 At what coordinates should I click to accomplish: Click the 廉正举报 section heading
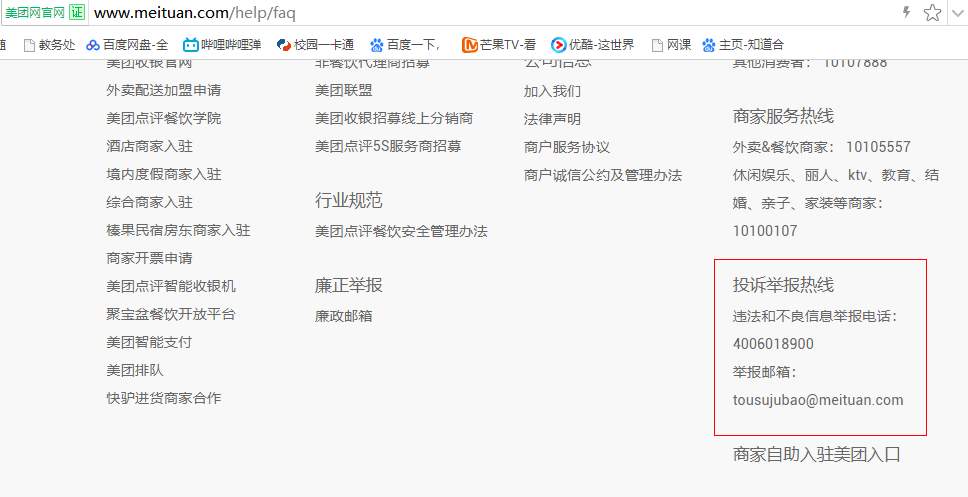(x=349, y=285)
